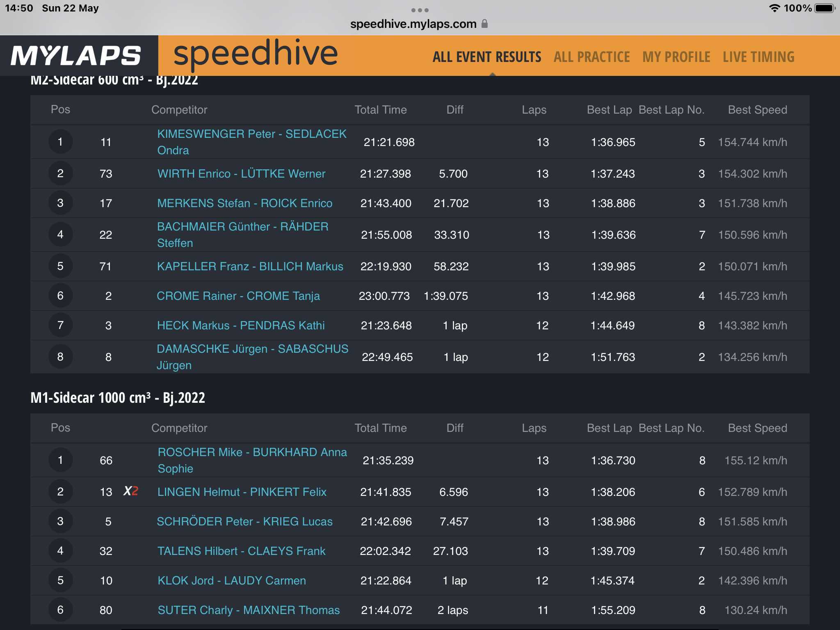Click Diff header in M1-Sidecar table
The width and height of the screenshot is (840, 630).
[455, 428]
